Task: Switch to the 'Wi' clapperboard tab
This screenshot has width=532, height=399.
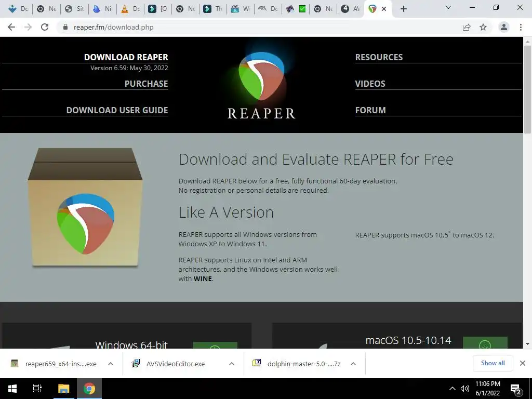Action: [x=241, y=9]
